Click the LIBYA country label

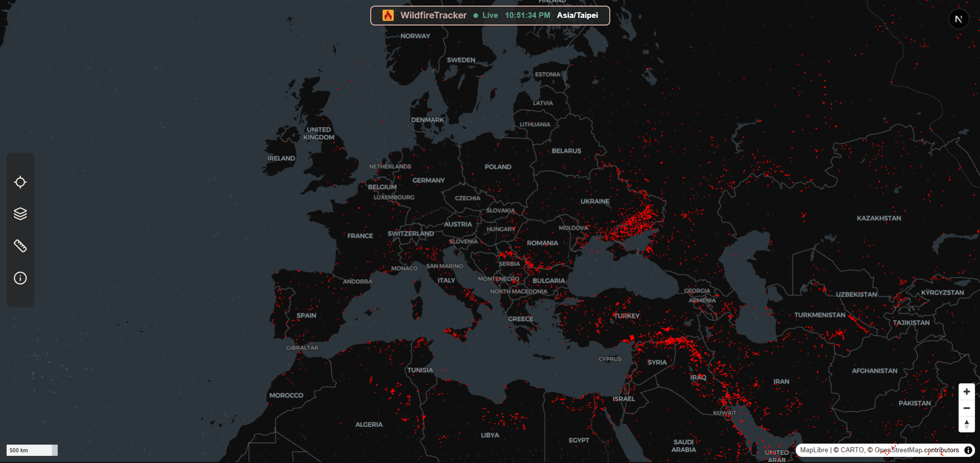[x=490, y=435]
